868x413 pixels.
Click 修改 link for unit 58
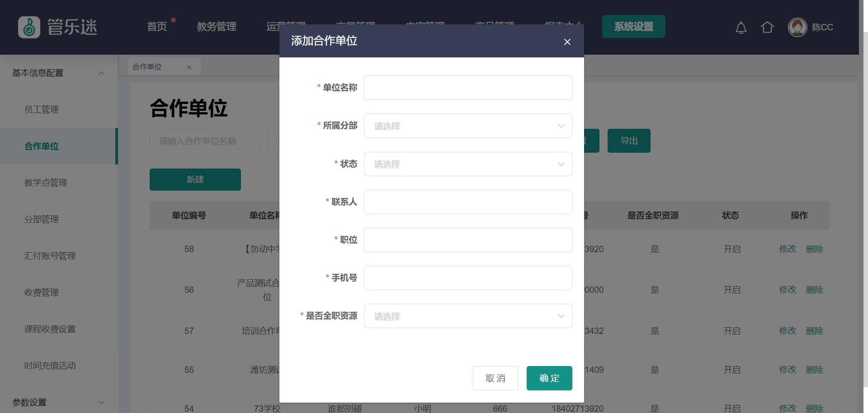point(788,249)
